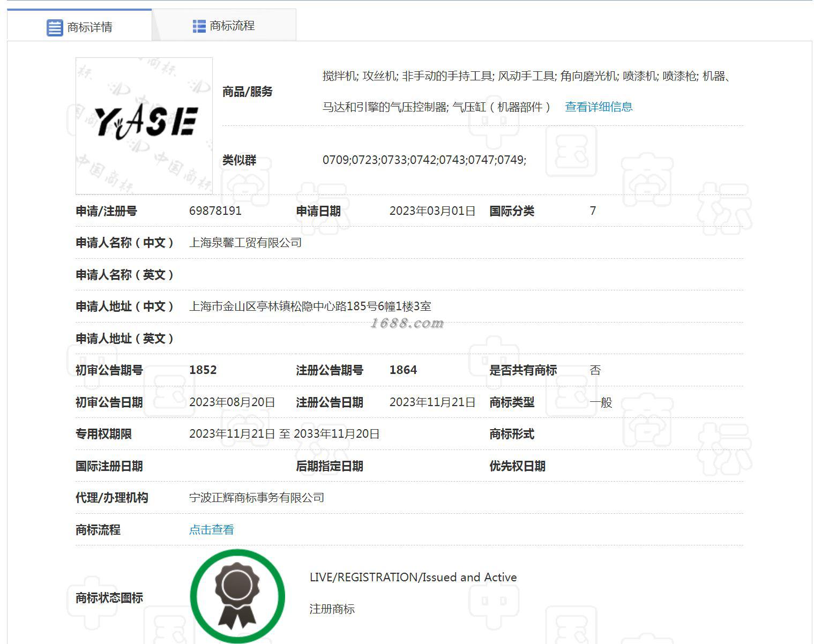The image size is (814, 644).
Task: Click applicant name 上海泉馨工贸有限公司
Action: point(245,243)
